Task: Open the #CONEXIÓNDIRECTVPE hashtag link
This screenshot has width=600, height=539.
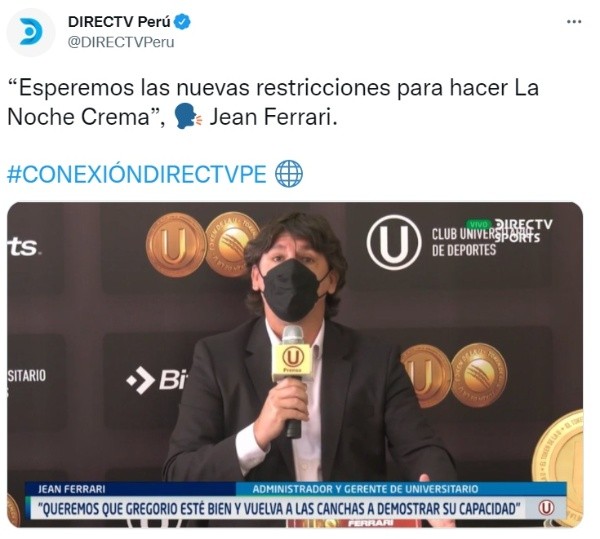Action: click(137, 174)
